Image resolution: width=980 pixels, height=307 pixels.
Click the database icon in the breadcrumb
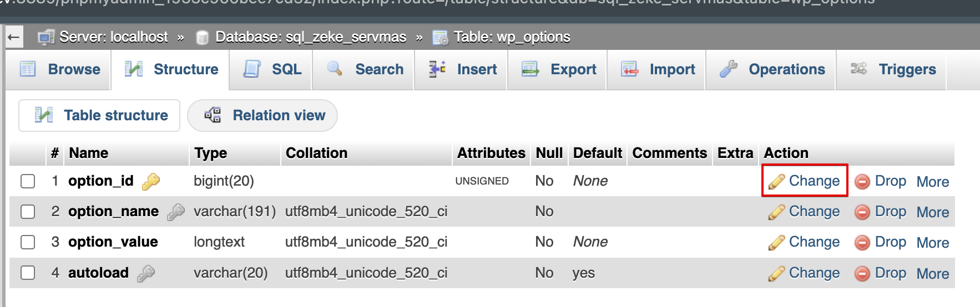click(x=203, y=38)
